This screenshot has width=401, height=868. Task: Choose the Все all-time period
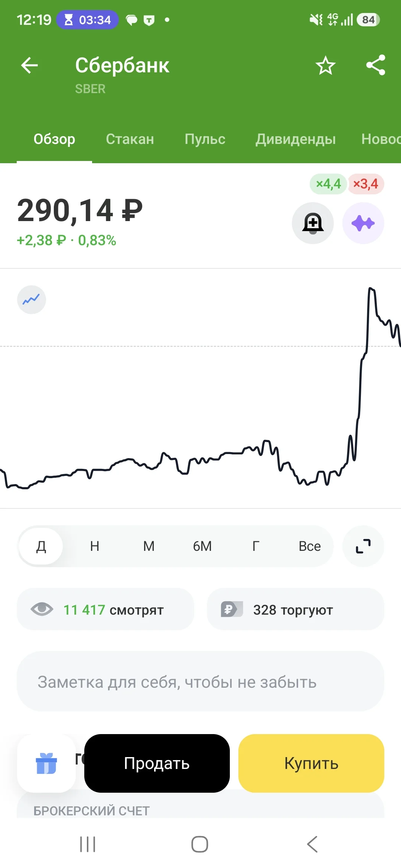coord(310,546)
